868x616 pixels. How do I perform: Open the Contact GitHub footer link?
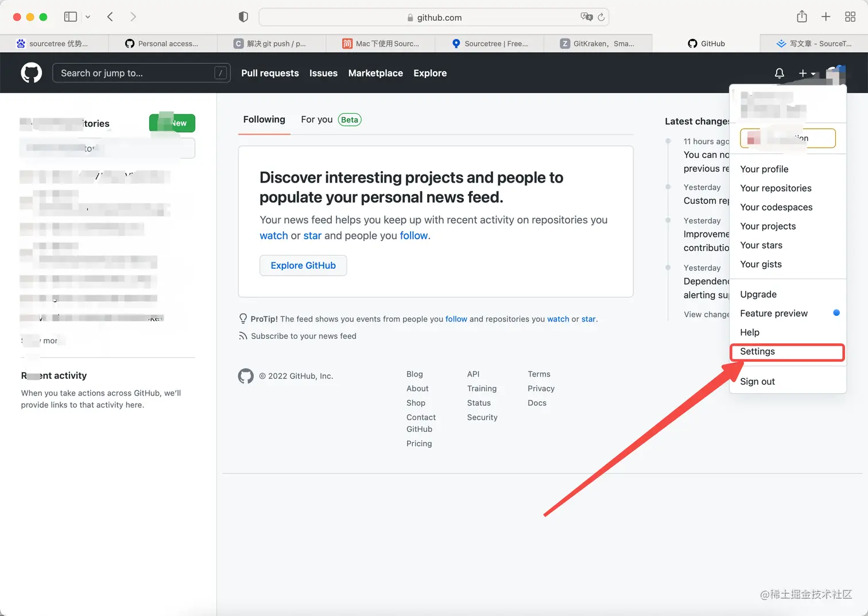click(421, 423)
